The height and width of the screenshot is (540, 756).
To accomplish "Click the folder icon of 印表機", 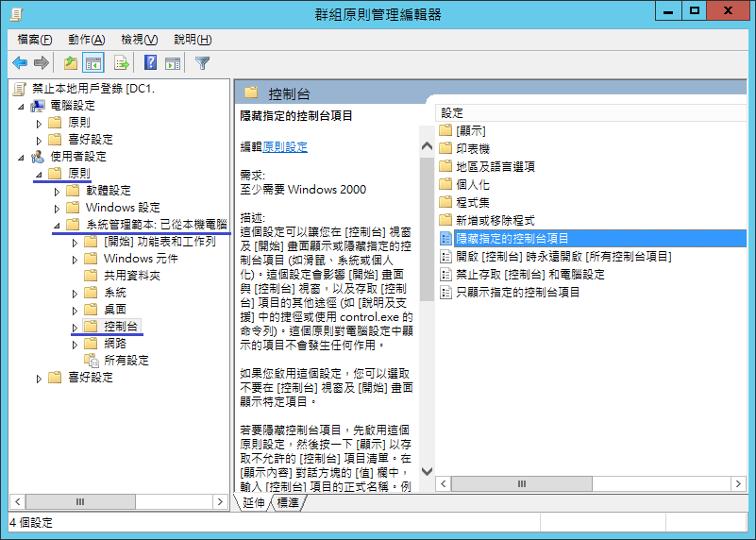I will coord(445,148).
